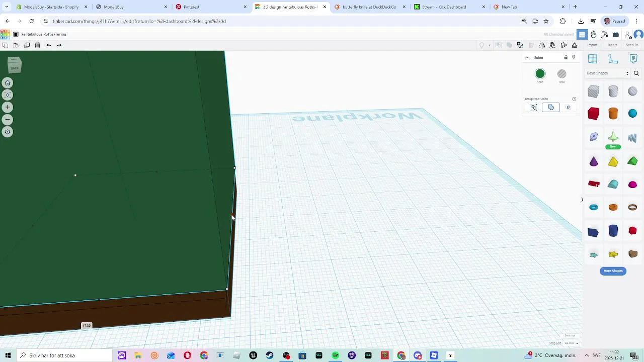Open the show-all visibility dropdown arrow
The image size is (644, 362).
(x=490, y=45)
